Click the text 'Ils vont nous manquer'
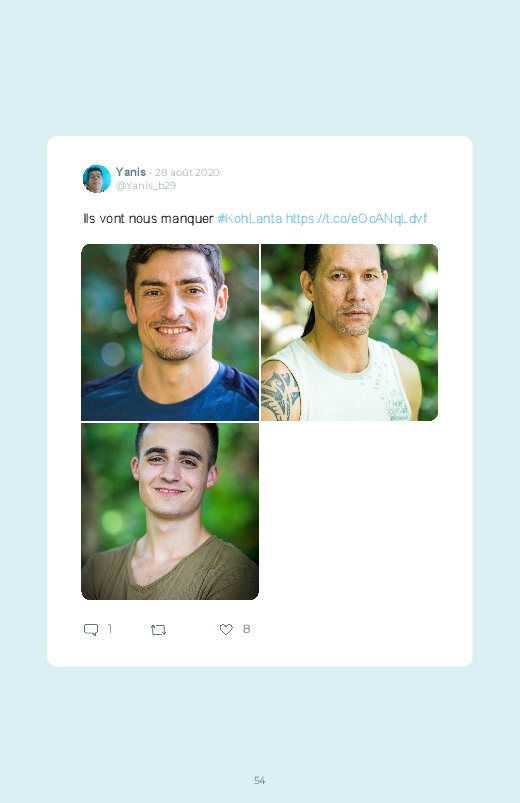Viewport: 520px width, 803px height. [148, 219]
